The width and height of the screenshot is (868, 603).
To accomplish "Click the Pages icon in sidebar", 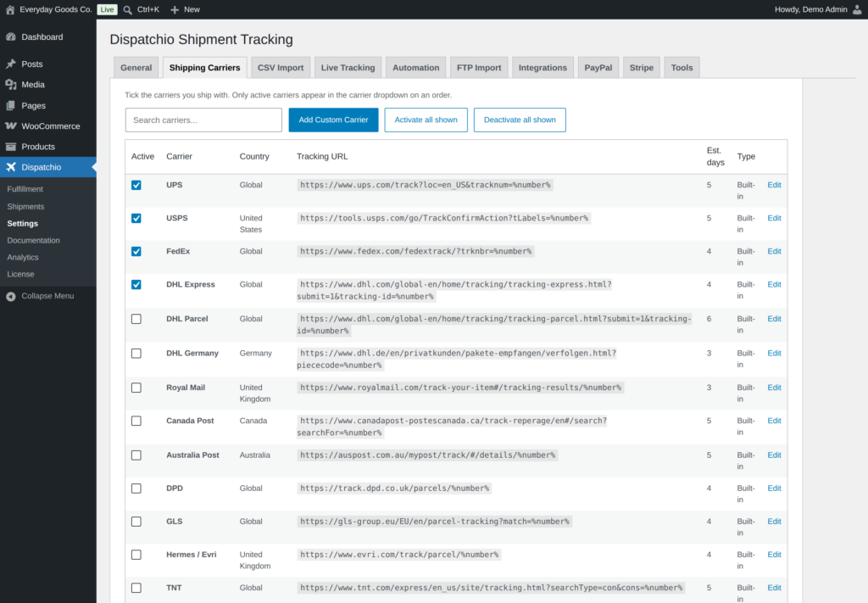I will [10, 106].
